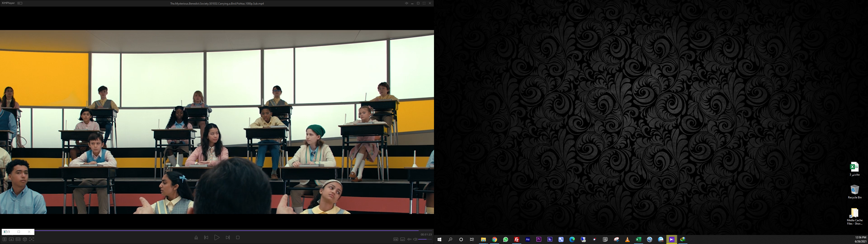The image size is (868, 244).
Task: Stop video playback
Action: pos(238,238)
